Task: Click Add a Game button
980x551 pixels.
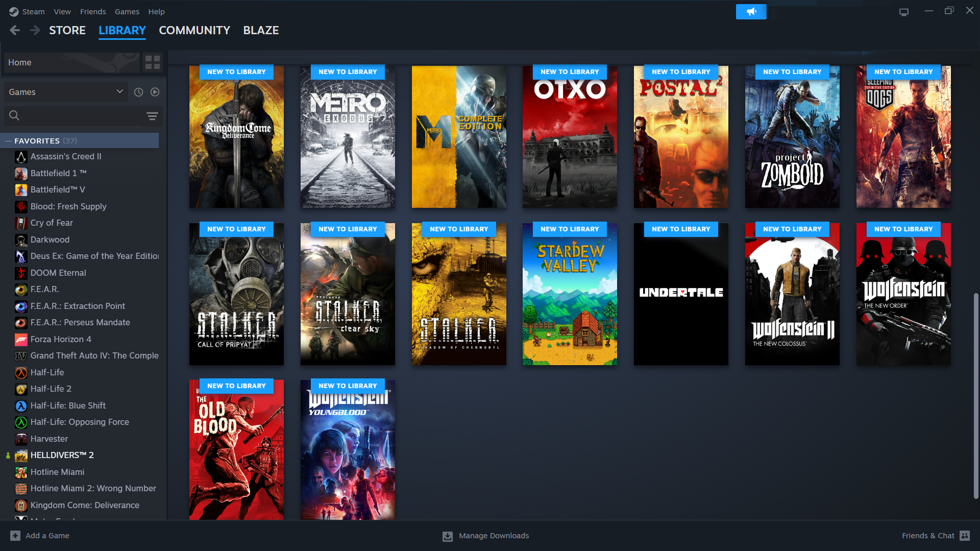Action: point(40,536)
